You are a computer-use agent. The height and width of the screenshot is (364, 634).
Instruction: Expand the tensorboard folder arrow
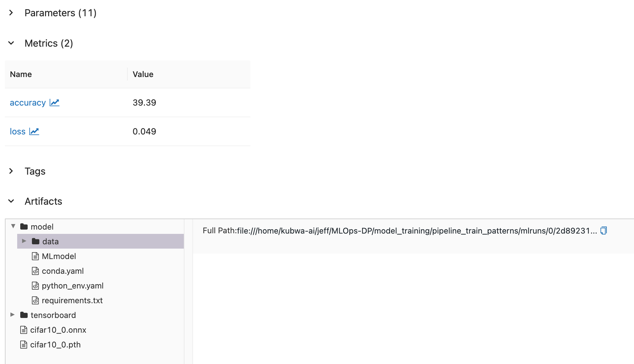tap(13, 315)
